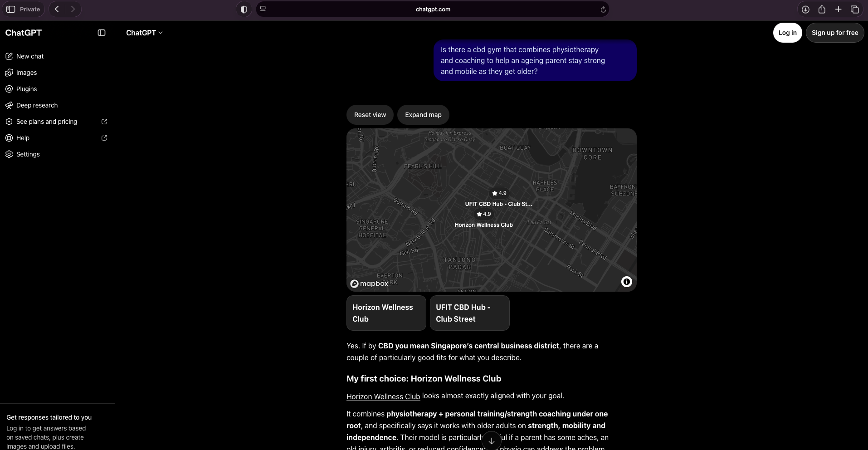Screen dimensions: 868x450
Task: Click the UFIT CBD Hub map marker
Action: tap(499, 193)
